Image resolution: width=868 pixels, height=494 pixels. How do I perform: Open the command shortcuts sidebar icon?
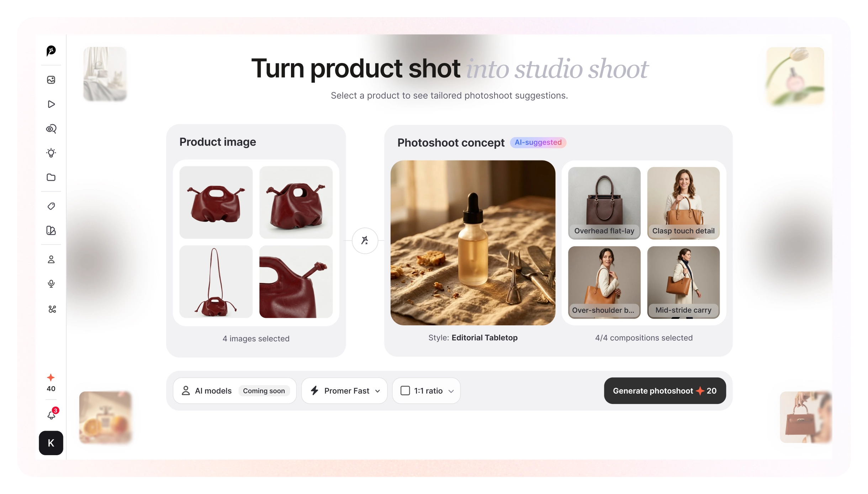pos(52,309)
